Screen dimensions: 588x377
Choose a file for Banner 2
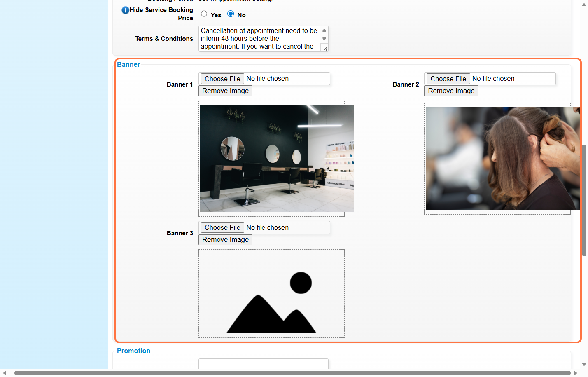pyautogui.click(x=448, y=79)
